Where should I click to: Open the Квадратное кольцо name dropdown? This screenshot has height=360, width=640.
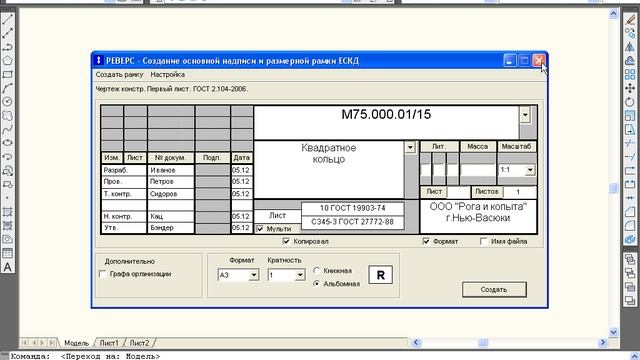[x=410, y=147]
